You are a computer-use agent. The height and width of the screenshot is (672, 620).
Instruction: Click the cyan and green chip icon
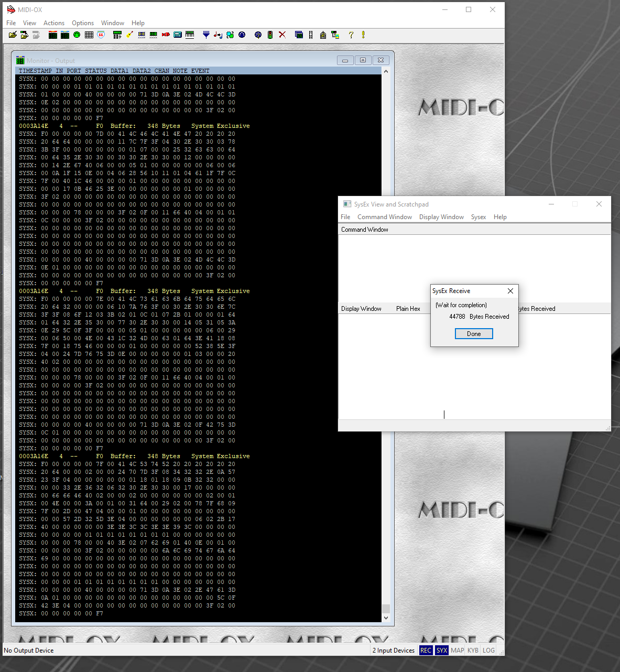click(x=230, y=35)
